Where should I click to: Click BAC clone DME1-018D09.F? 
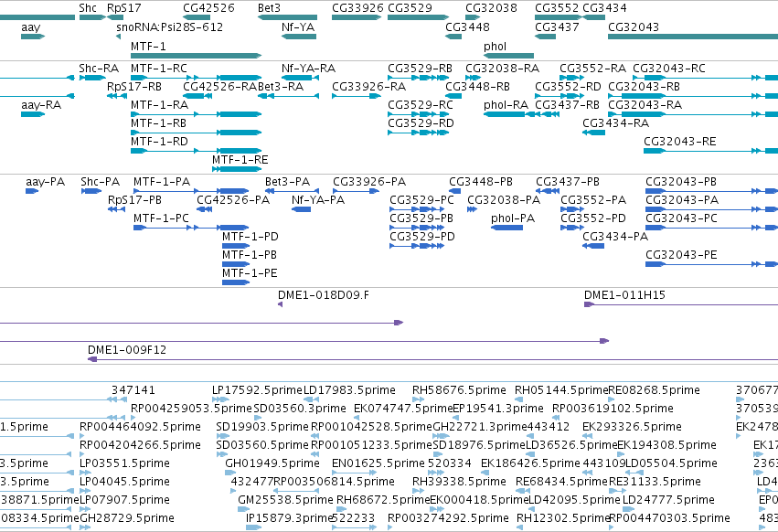tap(281, 304)
